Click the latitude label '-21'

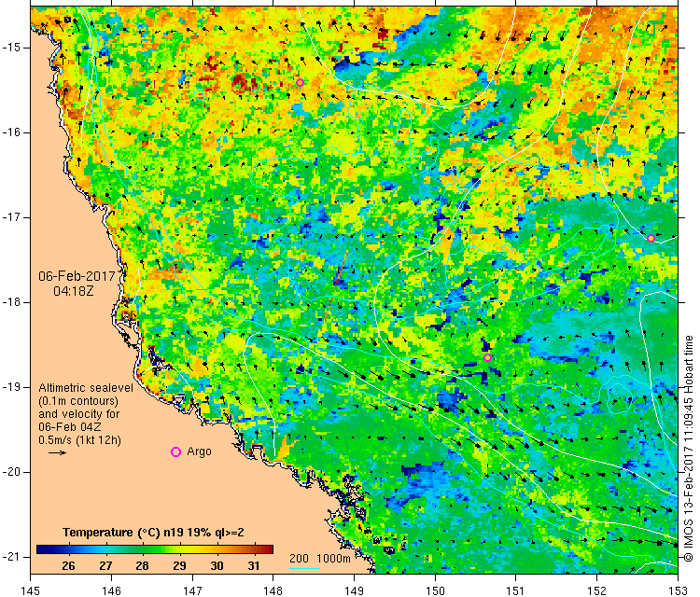click(x=10, y=557)
